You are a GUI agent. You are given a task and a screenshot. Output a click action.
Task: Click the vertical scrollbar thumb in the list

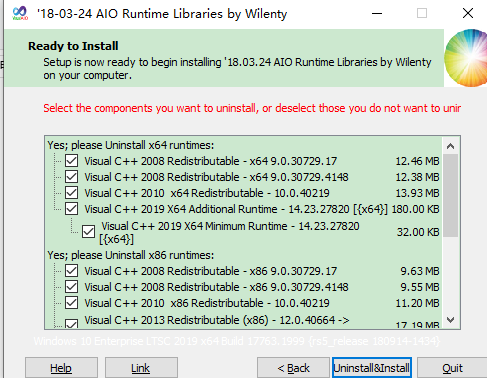pos(451,195)
